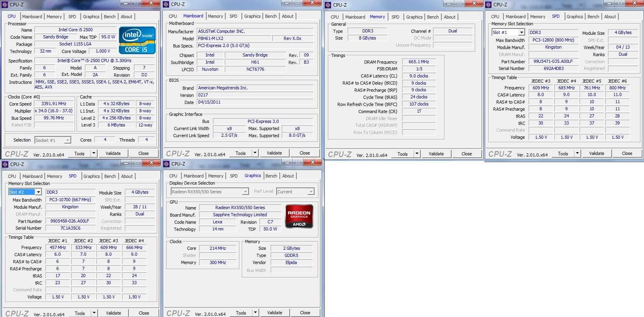Click the mainboard Model field P8H61-M LX2
This screenshot has width=644, height=317.
[234, 38]
